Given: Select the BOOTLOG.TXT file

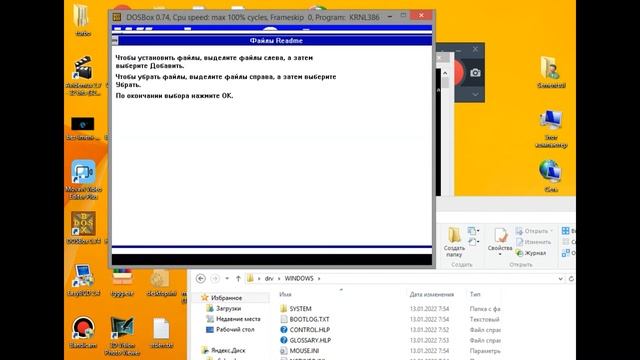Looking at the screenshot, I should [x=304, y=319].
